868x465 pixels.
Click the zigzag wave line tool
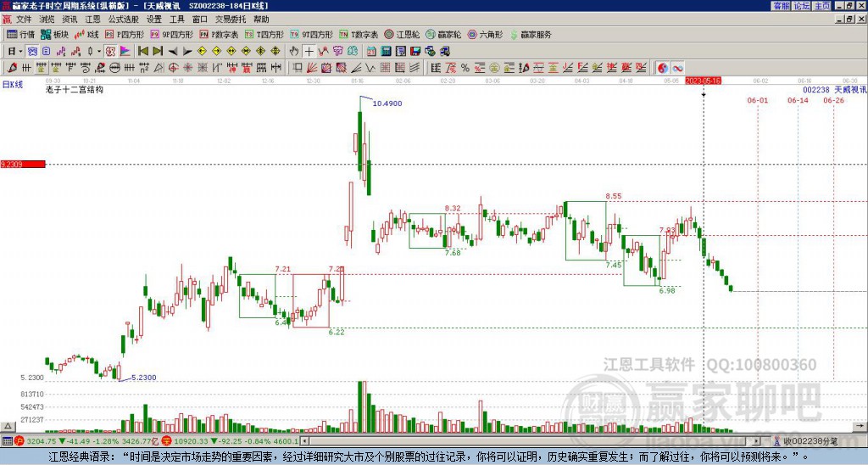point(370,68)
